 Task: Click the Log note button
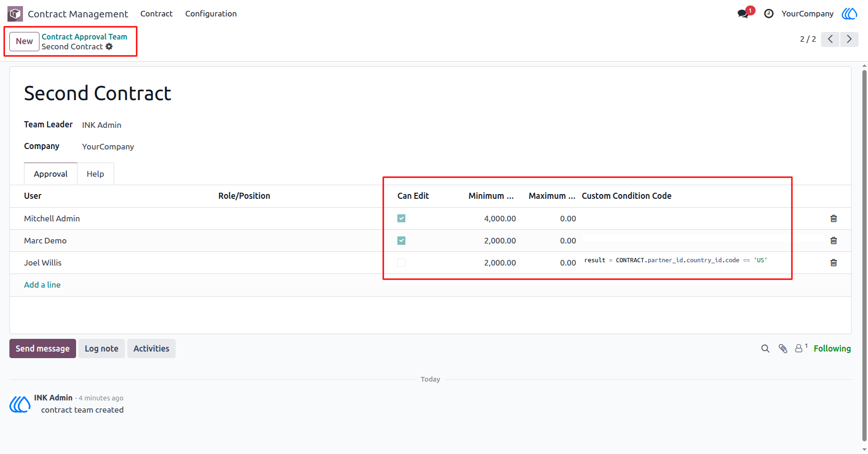click(x=101, y=349)
